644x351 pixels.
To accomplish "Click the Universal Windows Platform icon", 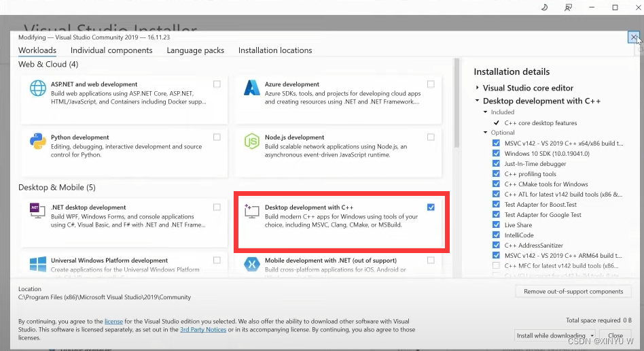I will click(x=38, y=264).
